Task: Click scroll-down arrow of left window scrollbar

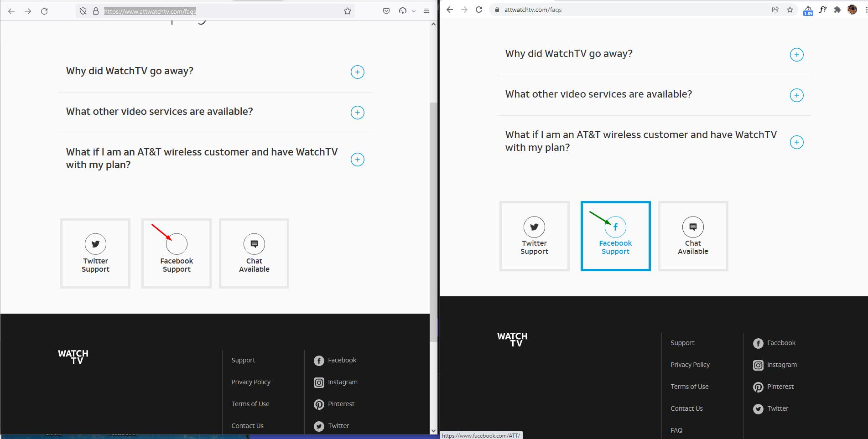Action: [433, 430]
